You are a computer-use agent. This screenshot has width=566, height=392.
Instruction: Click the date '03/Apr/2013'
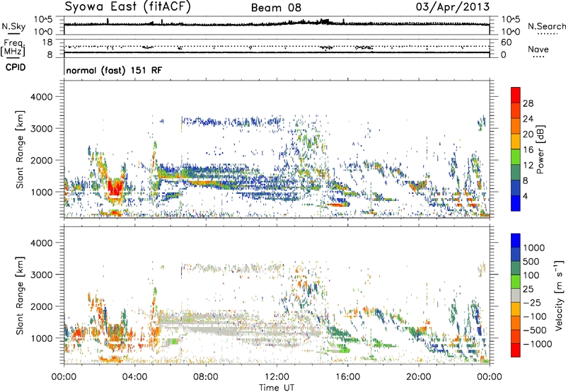tap(453, 7)
